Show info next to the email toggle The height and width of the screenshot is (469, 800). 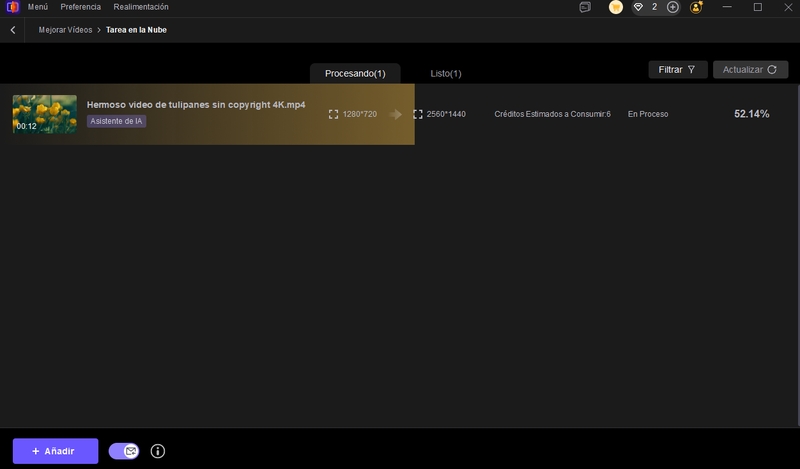coord(157,451)
